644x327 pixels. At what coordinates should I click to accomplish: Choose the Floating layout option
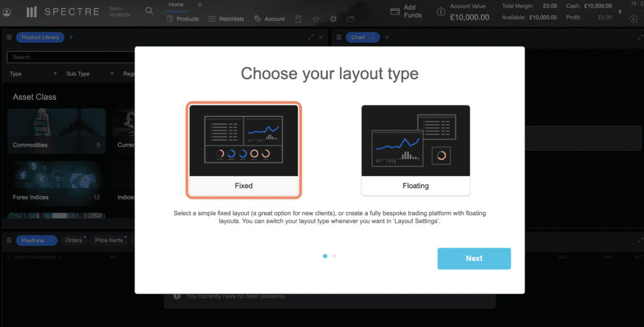tap(416, 150)
